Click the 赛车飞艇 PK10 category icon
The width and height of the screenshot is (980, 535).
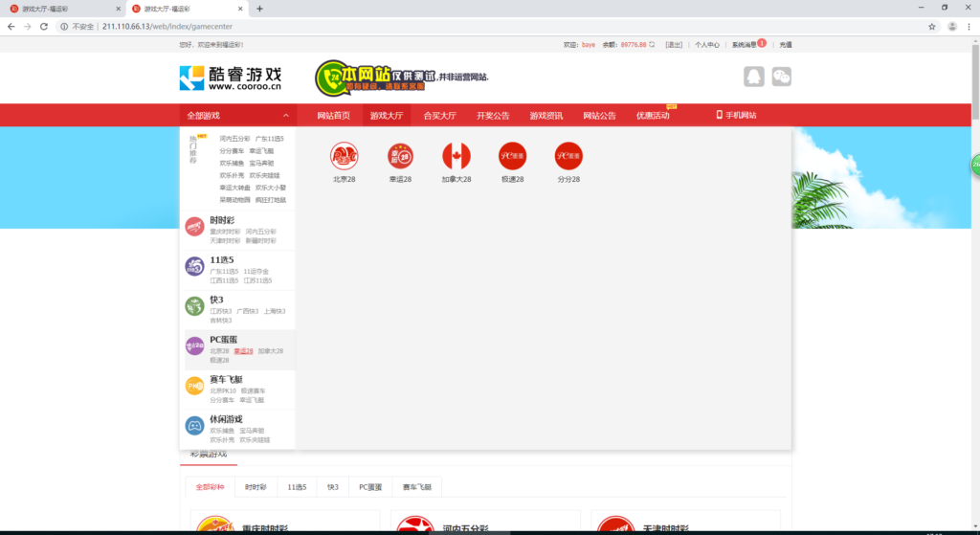click(x=194, y=386)
